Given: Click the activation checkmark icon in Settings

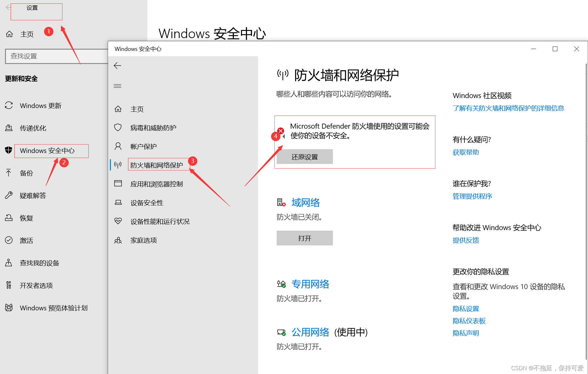Looking at the screenshot, I should pos(9,240).
